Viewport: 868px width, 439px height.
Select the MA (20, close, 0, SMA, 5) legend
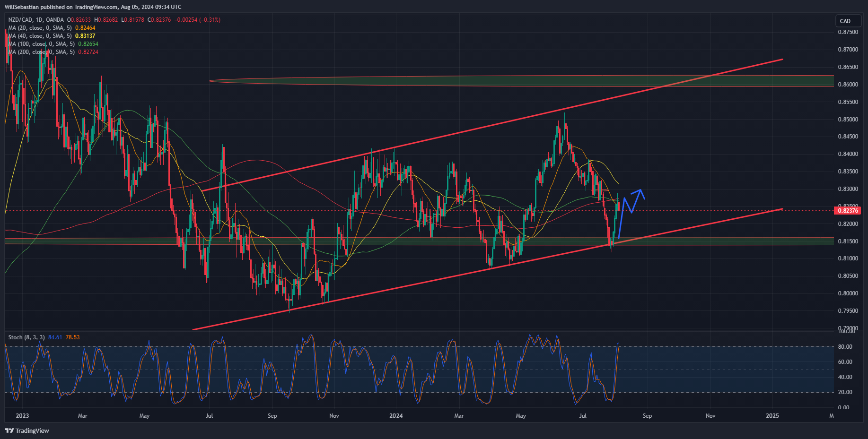coord(40,28)
